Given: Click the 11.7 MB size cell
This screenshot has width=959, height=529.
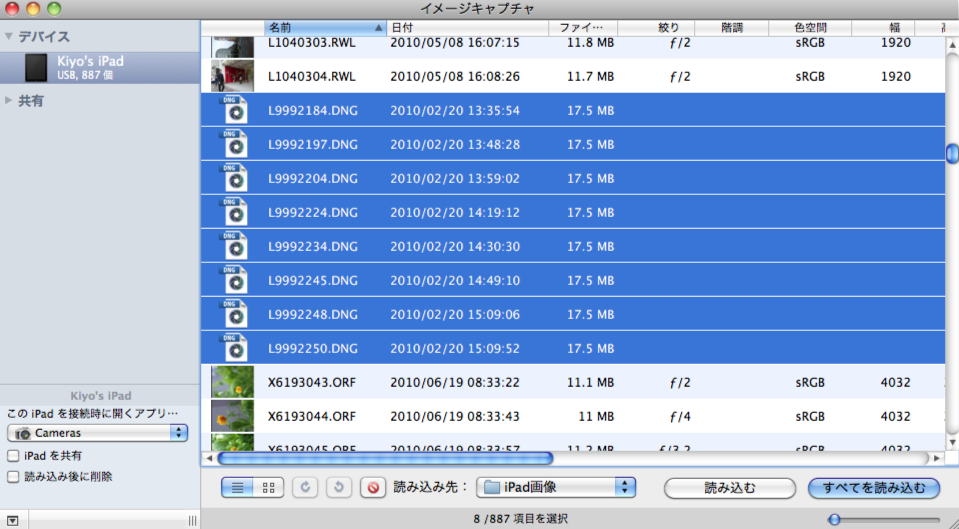Looking at the screenshot, I should (590, 76).
